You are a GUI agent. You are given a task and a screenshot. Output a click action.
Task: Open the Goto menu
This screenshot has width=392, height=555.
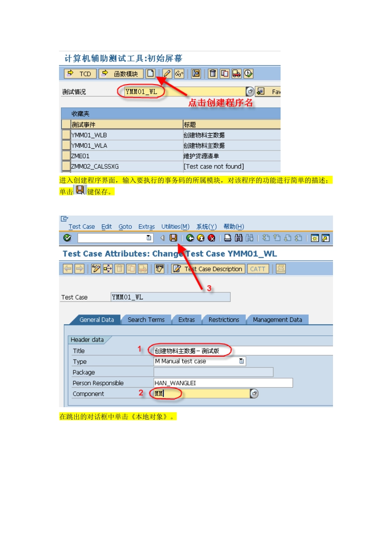125,227
